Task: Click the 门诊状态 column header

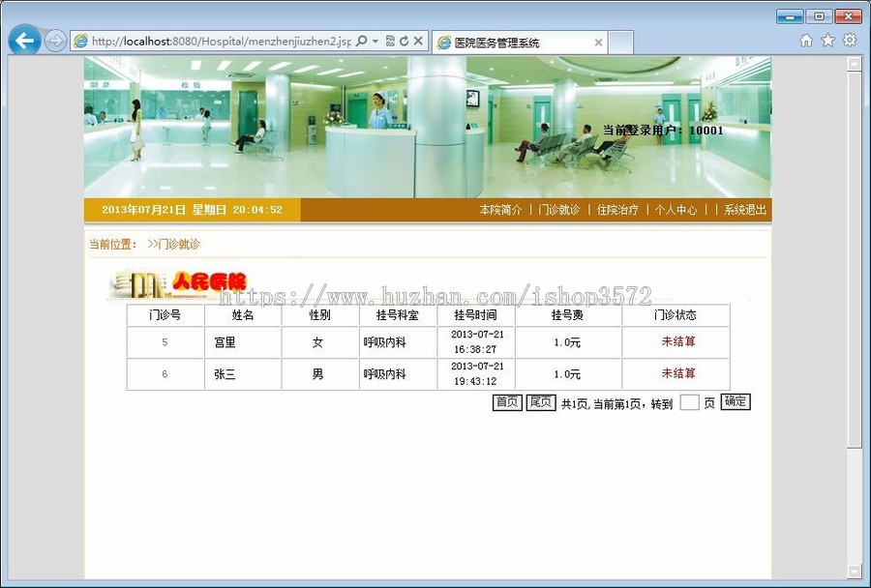Action: click(676, 315)
